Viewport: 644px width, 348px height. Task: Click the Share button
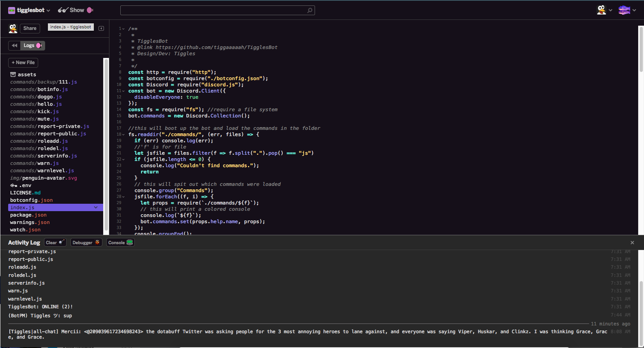click(30, 28)
